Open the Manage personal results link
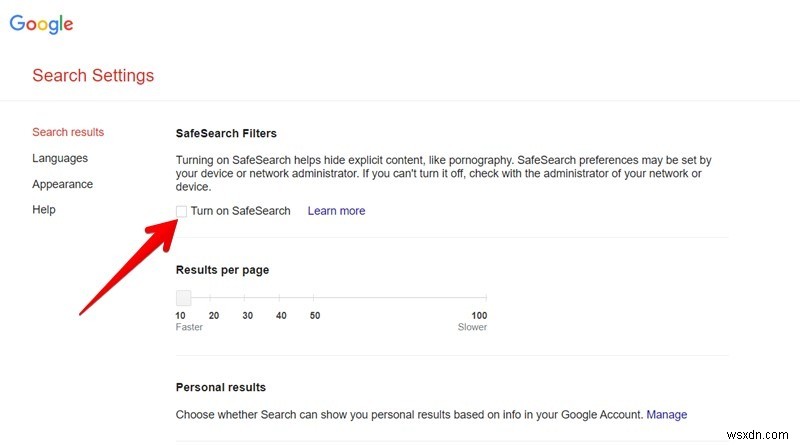 [x=666, y=414]
